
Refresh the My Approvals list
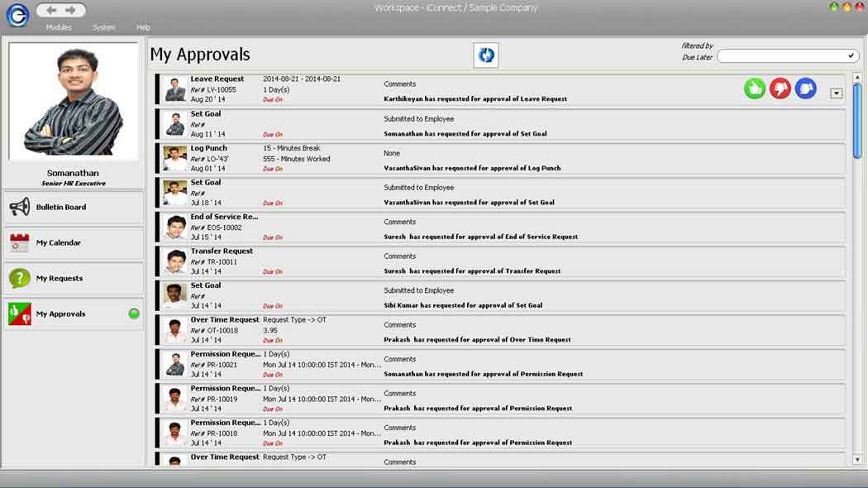point(486,55)
